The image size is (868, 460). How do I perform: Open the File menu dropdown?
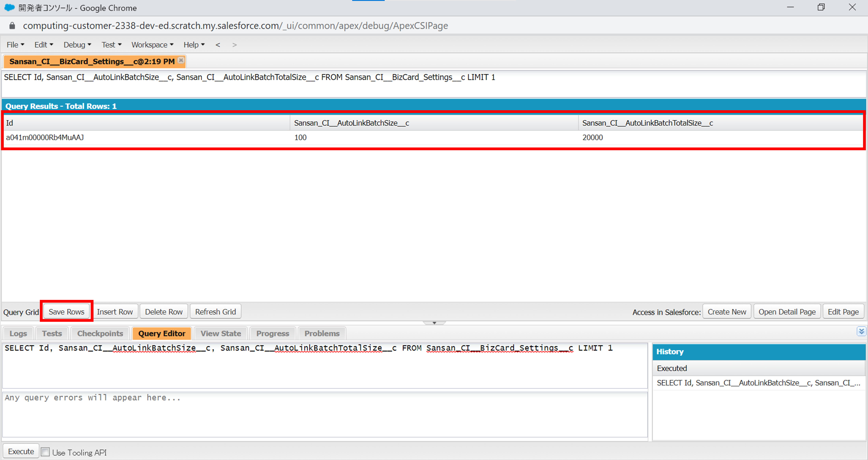pos(15,45)
